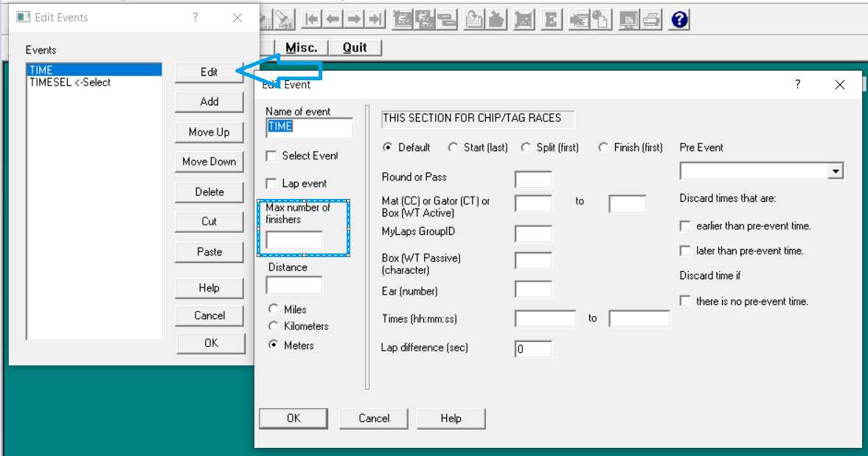Click the toolbar icon with letter E
868x456 pixels.
click(x=551, y=20)
